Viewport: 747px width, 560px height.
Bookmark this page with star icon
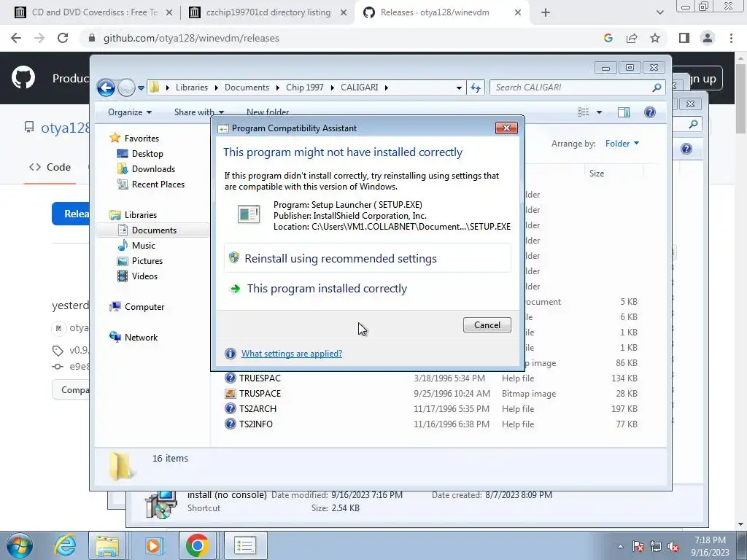point(655,38)
